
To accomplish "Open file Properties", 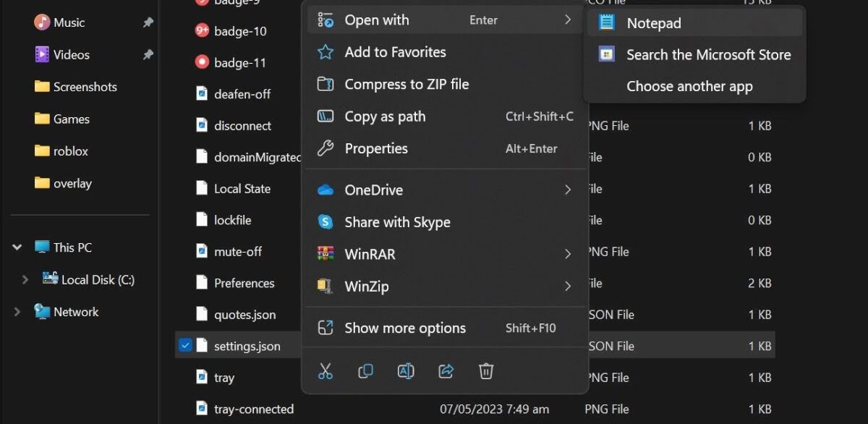I will (x=445, y=148).
